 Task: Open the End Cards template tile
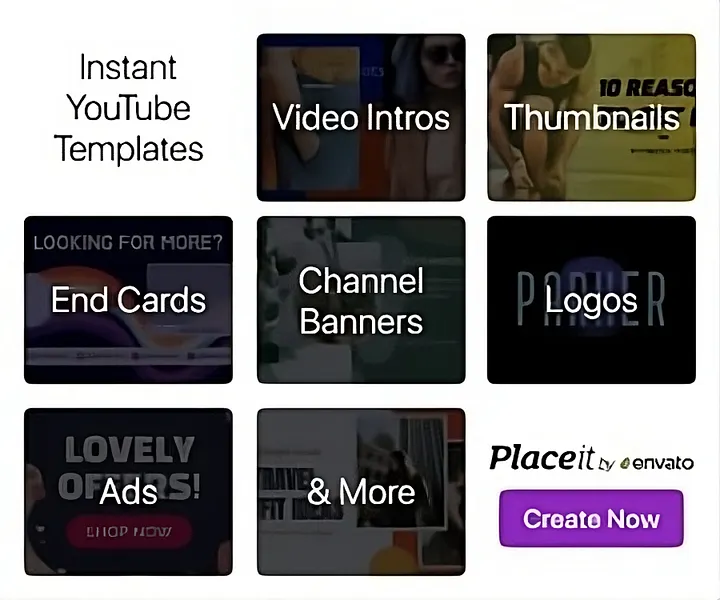(128, 300)
